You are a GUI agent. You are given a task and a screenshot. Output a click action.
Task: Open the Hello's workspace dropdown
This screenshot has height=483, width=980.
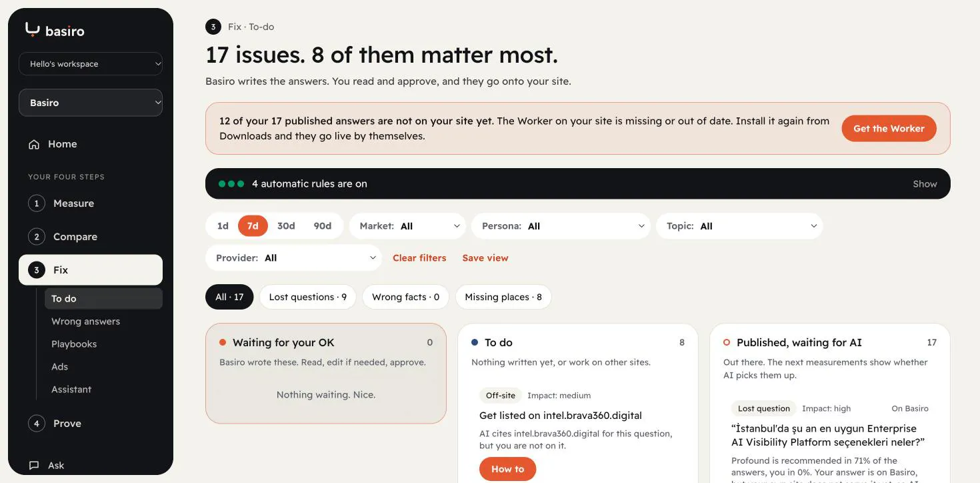click(x=91, y=64)
